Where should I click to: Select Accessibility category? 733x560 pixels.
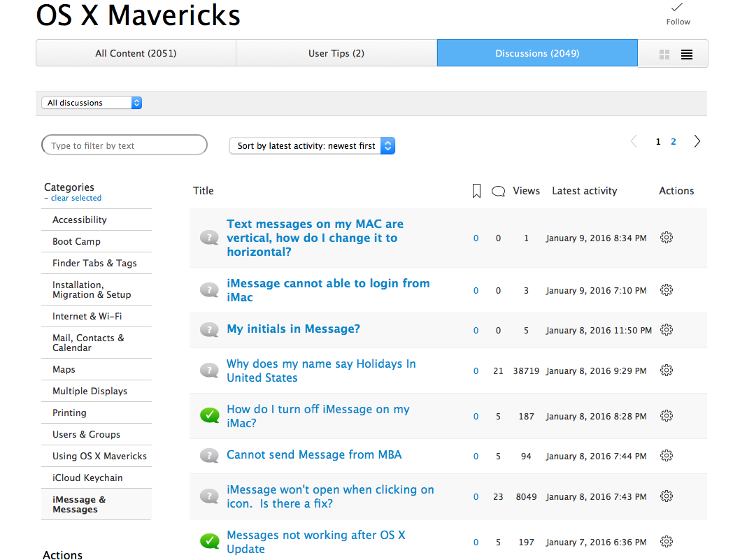click(x=97, y=220)
